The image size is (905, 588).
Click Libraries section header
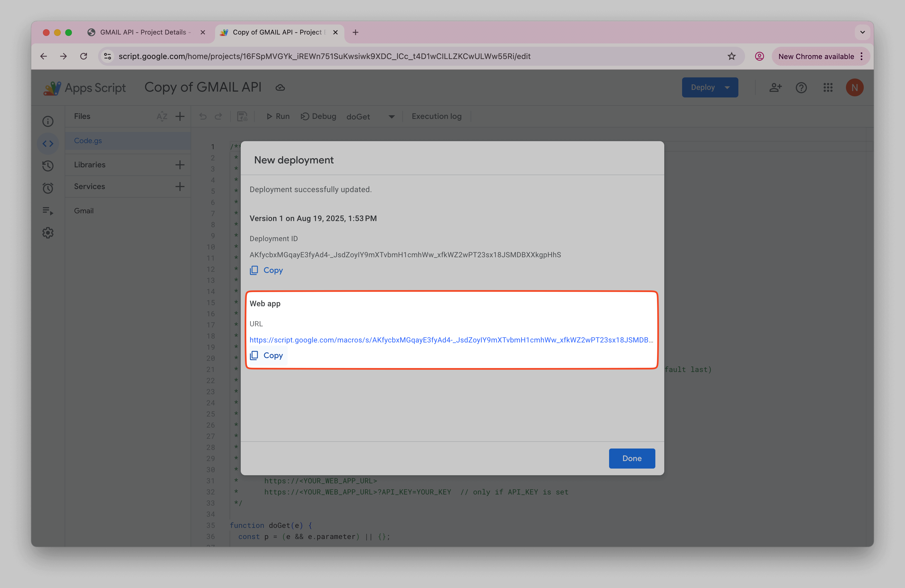pos(90,165)
